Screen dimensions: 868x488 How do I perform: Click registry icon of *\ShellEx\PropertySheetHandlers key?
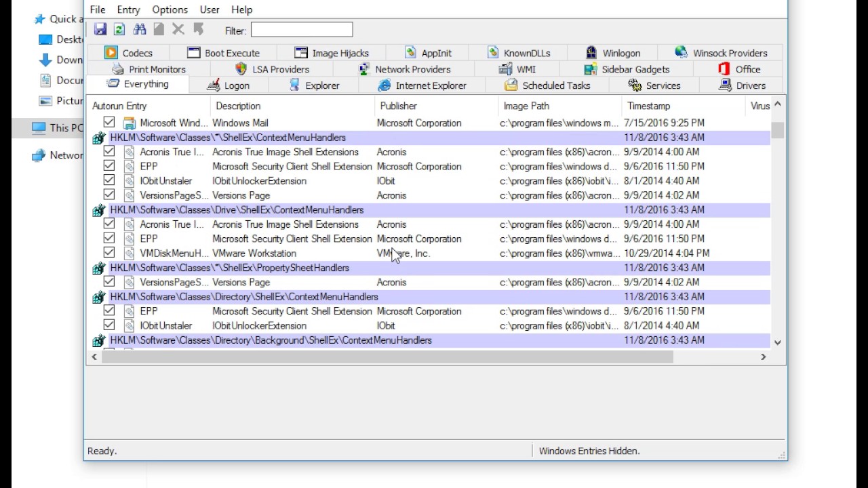coord(98,268)
